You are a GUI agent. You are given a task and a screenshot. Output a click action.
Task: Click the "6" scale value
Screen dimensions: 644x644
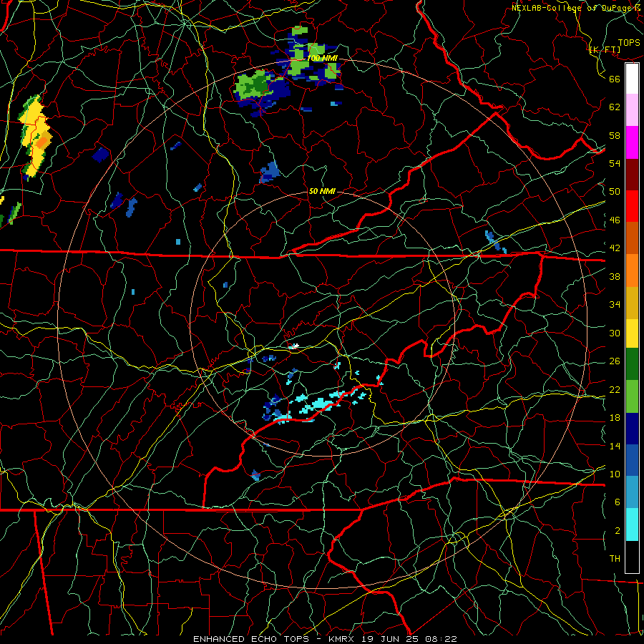coord(618,502)
